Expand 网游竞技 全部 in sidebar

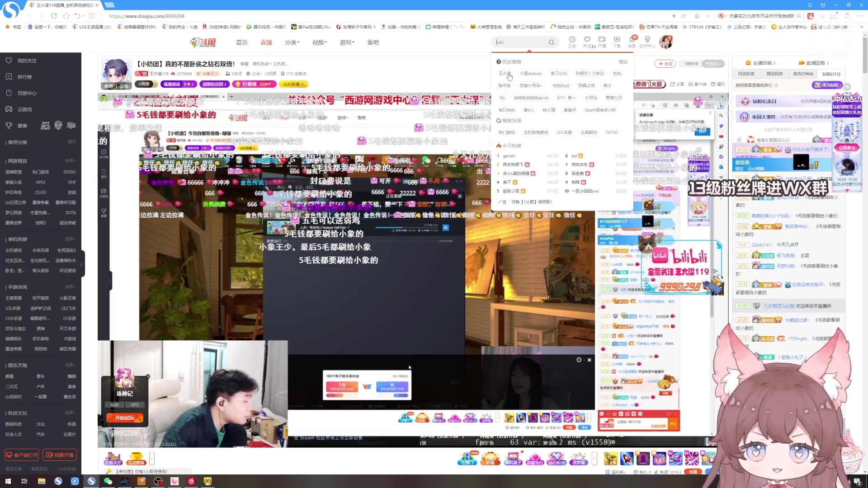70,161
